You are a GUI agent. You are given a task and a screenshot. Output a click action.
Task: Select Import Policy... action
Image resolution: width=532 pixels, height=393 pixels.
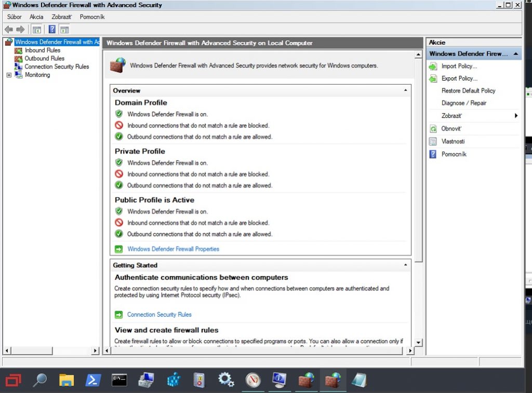[459, 66]
